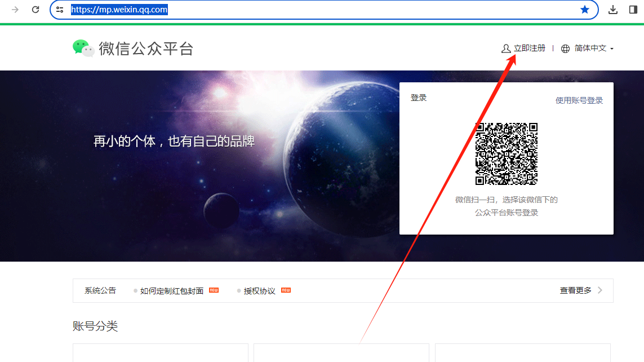The width and height of the screenshot is (644, 362).
Task: Open 如何定制红包封面 announcement
Action: click(172, 291)
